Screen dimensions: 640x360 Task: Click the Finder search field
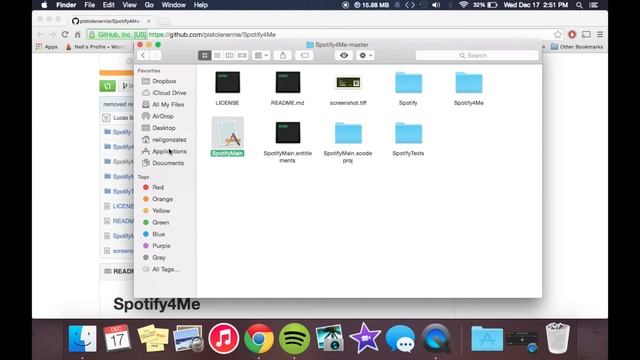point(477,56)
